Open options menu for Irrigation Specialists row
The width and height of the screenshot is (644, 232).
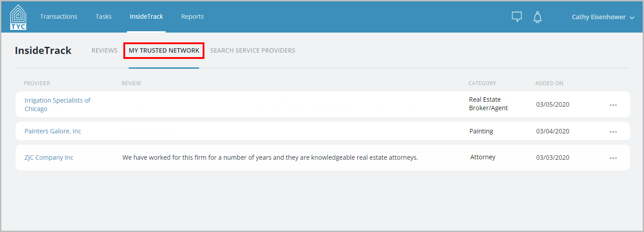613,105
